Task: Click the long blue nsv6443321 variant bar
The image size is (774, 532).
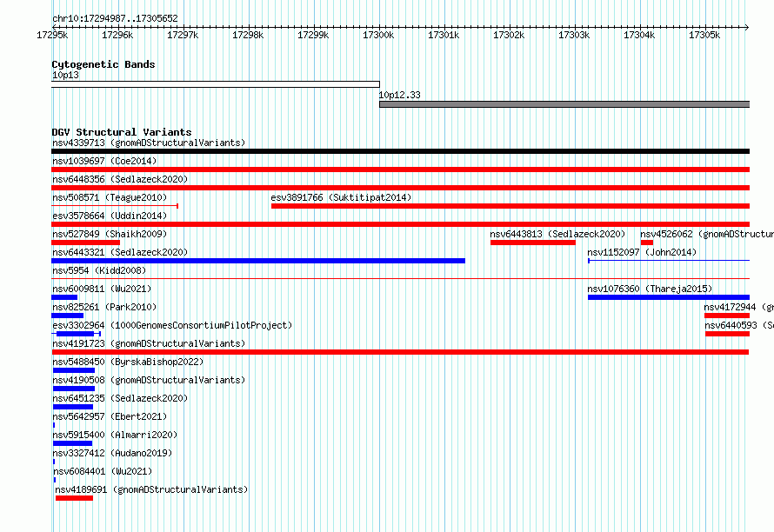Action: (x=258, y=261)
